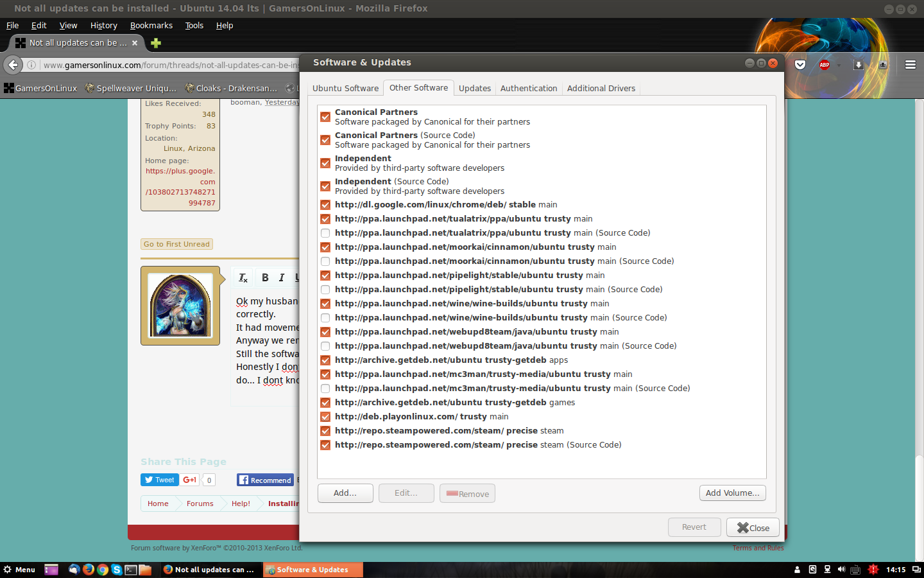Click the window list icon after the clock

916,570
